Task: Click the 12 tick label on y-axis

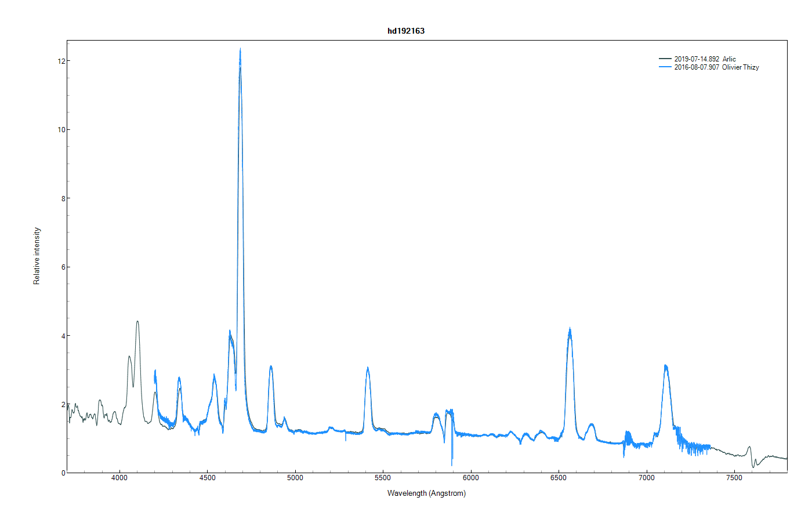Action: 61,61
